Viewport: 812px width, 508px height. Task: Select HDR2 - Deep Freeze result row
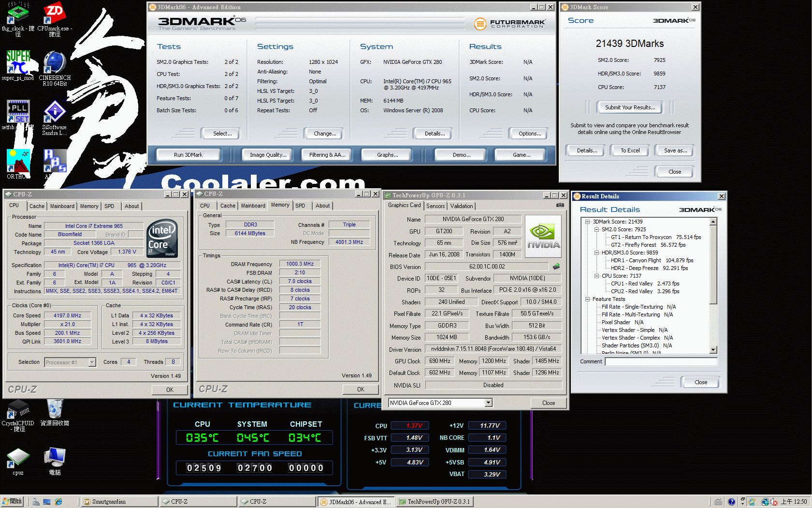(649, 268)
